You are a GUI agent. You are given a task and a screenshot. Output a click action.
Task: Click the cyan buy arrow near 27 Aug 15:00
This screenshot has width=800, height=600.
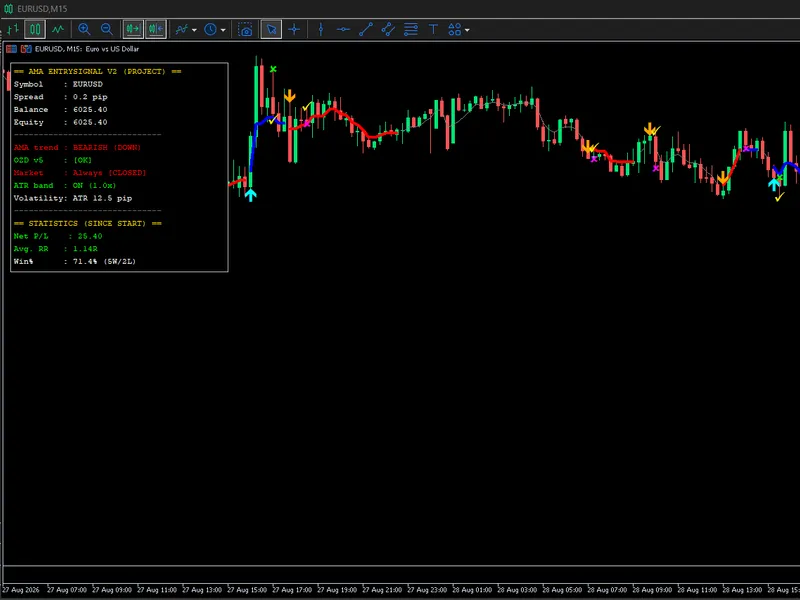click(250, 194)
